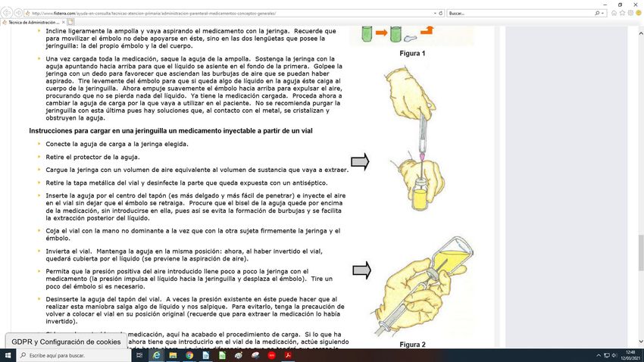Click the address bar URL field
This screenshot has width=644, height=362.
(227, 14)
